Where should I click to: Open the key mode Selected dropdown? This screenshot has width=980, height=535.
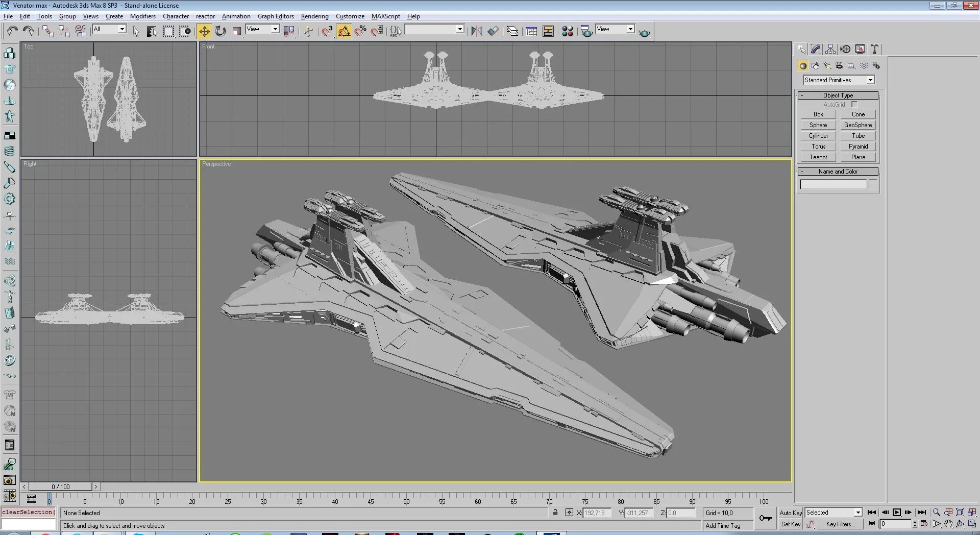[857, 513]
